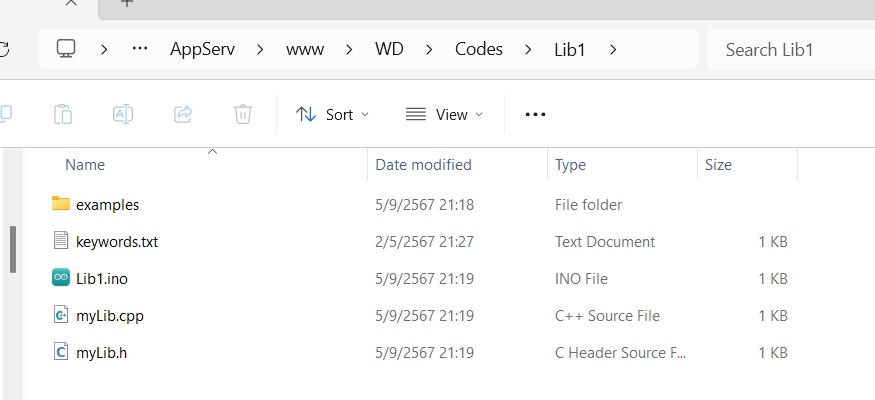Viewport: 875px width, 400px height.
Task: Expand the chevron after Lib1 in path
Action: (612, 49)
